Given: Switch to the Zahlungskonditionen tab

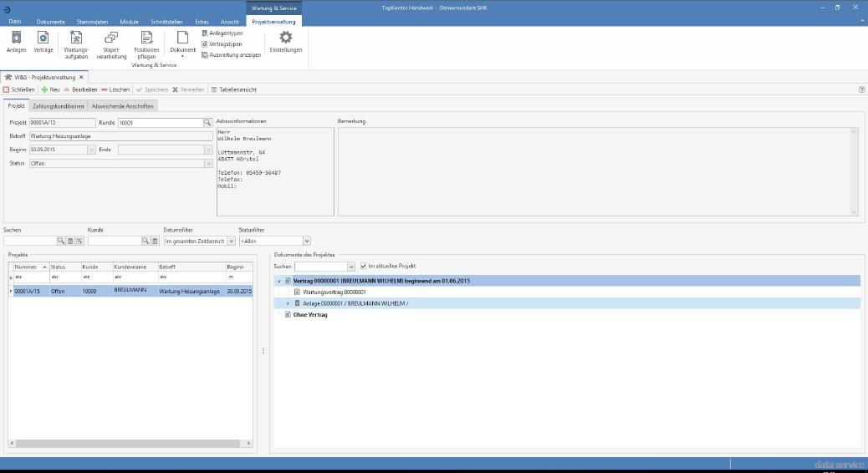Looking at the screenshot, I should (x=59, y=106).
